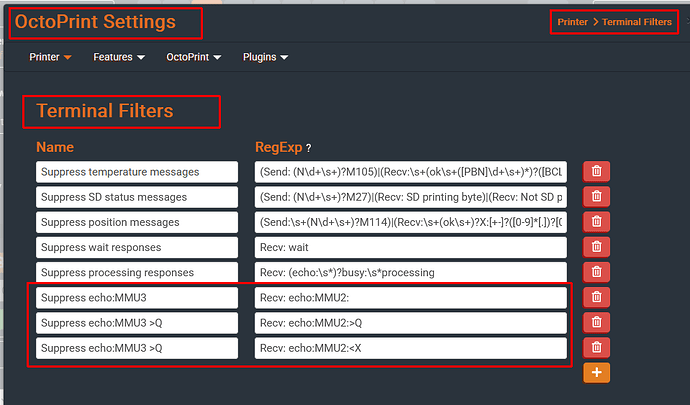Image resolution: width=690 pixels, height=405 pixels.
Task: Delete the Suppress SD status messages filter
Action: pyautogui.click(x=596, y=197)
